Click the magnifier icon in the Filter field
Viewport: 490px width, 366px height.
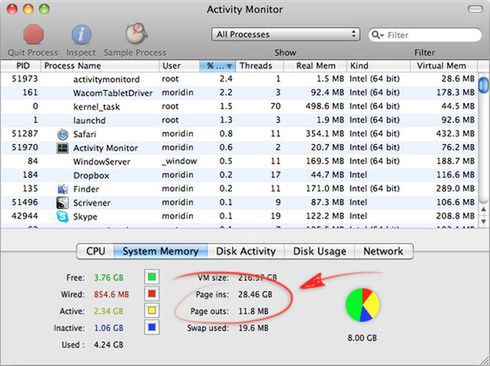(x=377, y=35)
